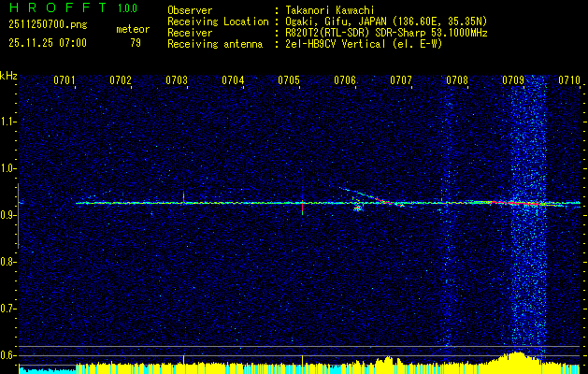Click the meteor count 79
This screenshot has width=588, height=374.
(136, 43)
